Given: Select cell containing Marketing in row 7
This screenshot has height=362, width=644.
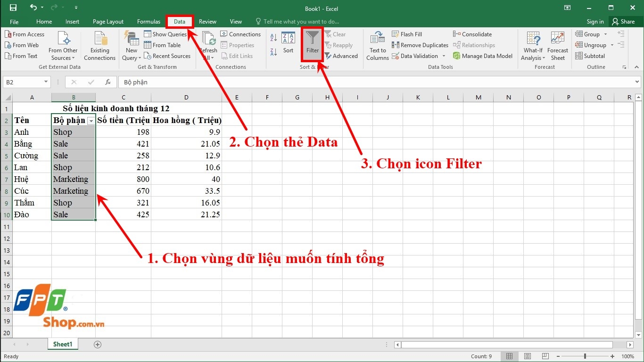Looking at the screenshot, I should pyautogui.click(x=74, y=179).
